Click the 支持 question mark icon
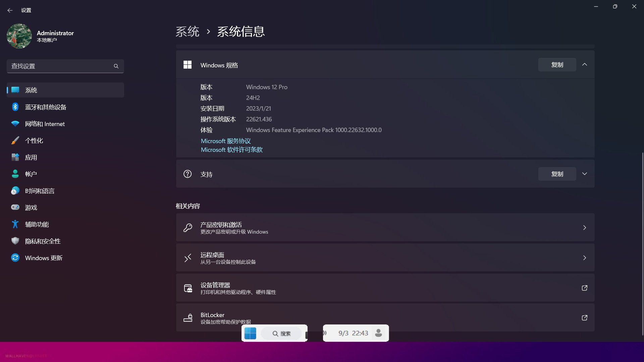644x362 pixels. (x=187, y=174)
